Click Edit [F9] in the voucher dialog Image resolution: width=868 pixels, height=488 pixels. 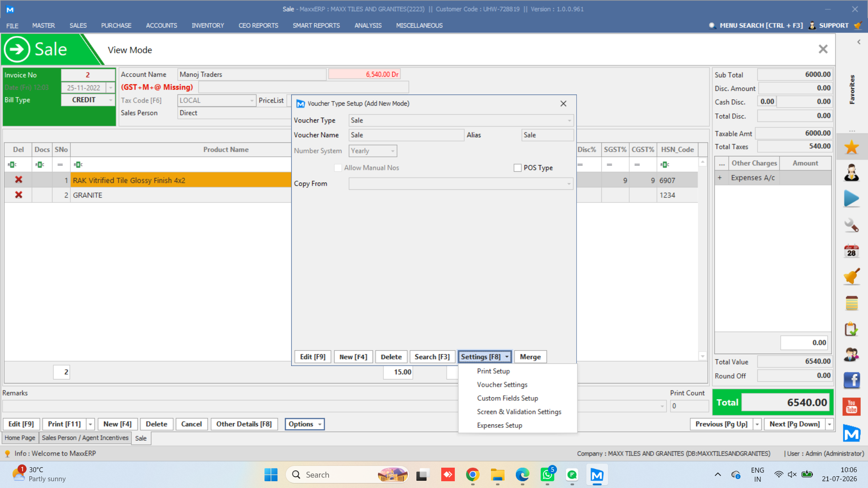point(313,357)
